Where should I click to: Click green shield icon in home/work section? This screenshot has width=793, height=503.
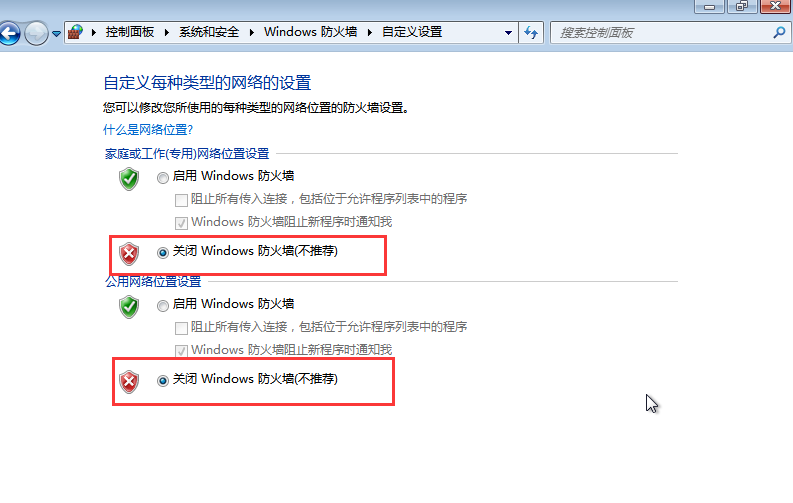point(129,179)
